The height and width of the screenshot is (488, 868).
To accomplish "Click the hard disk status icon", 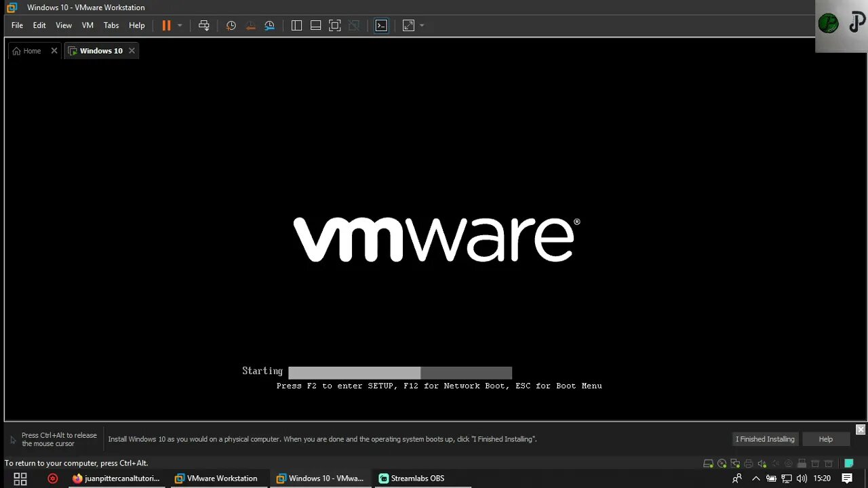I will click(708, 464).
